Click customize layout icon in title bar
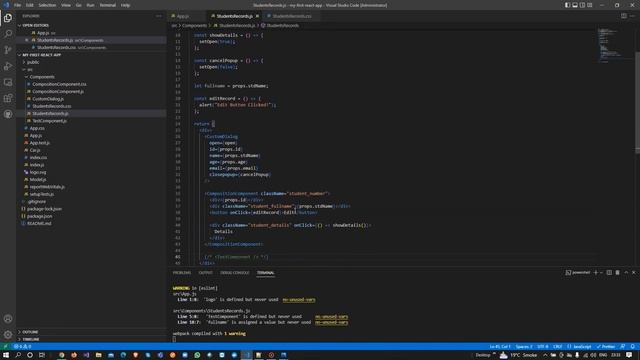Viewport: 640px width, 360px height. point(590,5)
